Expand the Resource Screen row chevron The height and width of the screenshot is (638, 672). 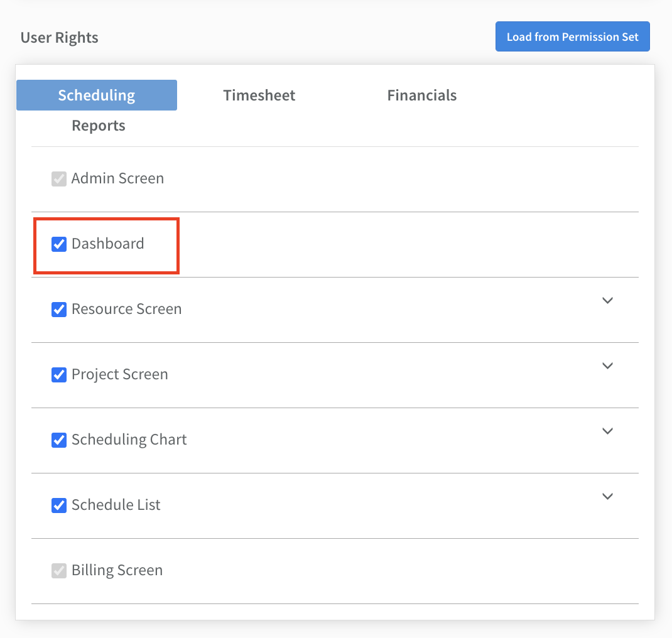click(x=607, y=300)
